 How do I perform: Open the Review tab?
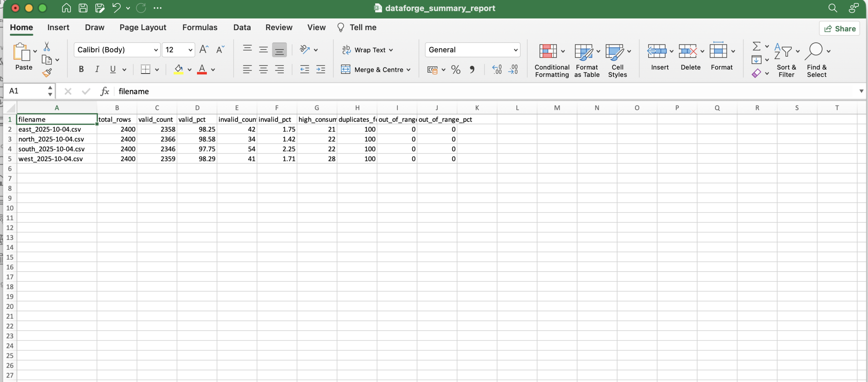(x=279, y=27)
